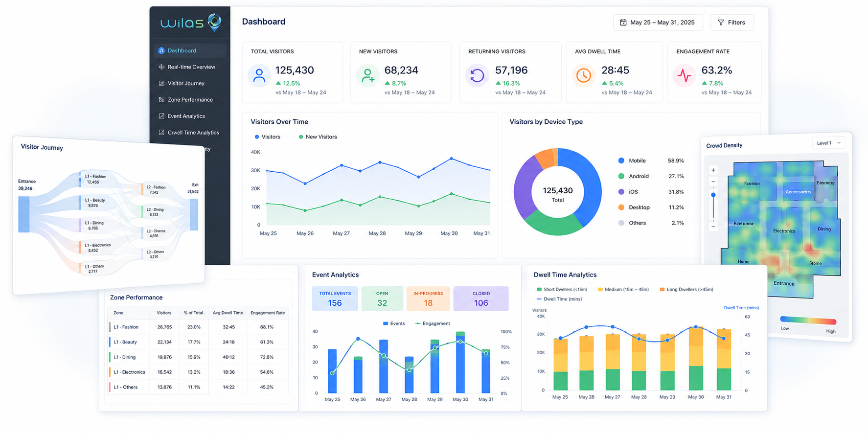
Task: Click the Accessories zone on heatmap
Action: [798, 192]
